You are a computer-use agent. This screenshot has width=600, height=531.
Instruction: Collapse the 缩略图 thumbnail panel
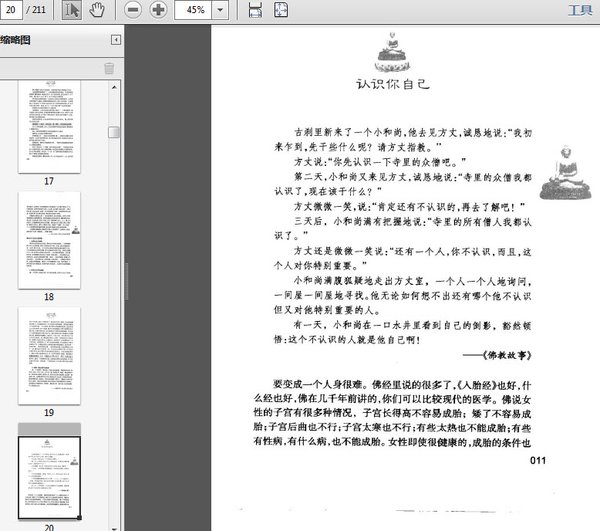pyautogui.click(x=116, y=40)
